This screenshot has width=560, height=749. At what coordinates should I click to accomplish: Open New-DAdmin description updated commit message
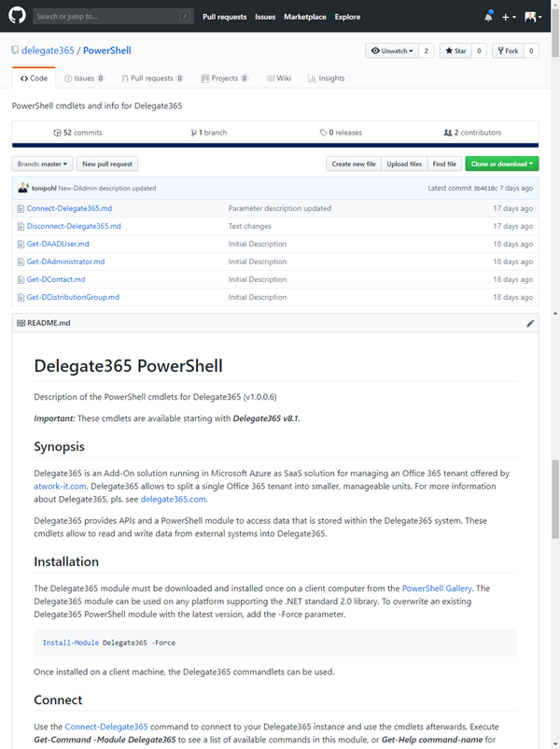(107, 189)
